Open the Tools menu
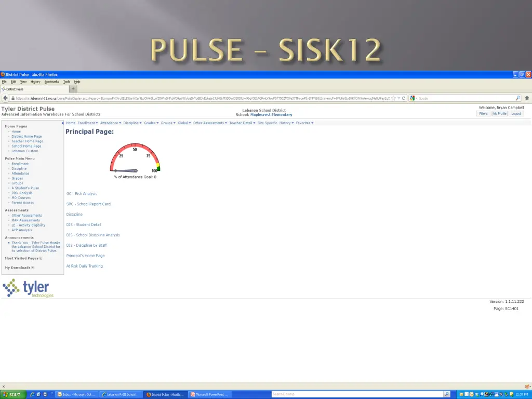The height and width of the screenshot is (399, 532). [66, 82]
